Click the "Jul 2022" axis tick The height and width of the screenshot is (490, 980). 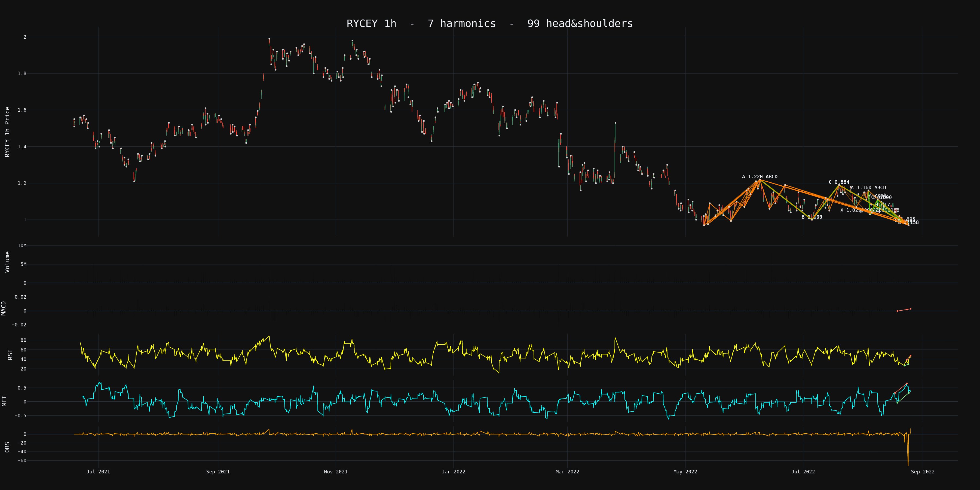pyautogui.click(x=803, y=472)
